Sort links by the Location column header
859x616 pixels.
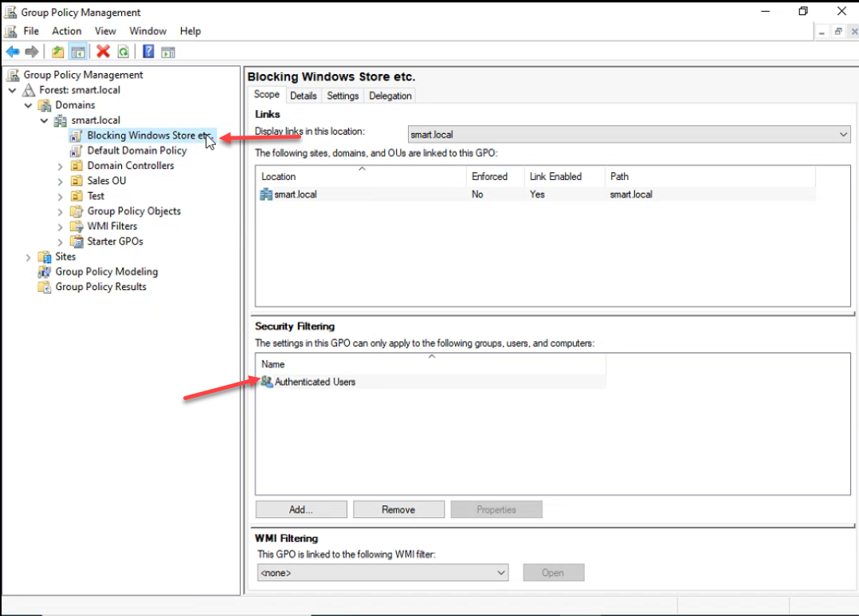[x=362, y=176]
